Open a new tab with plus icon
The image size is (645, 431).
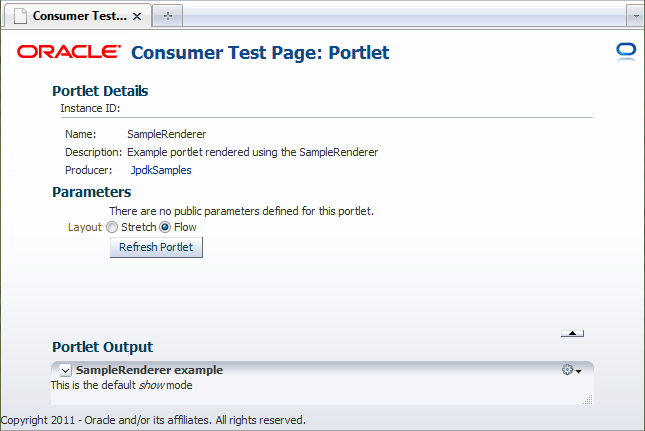[168, 16]
